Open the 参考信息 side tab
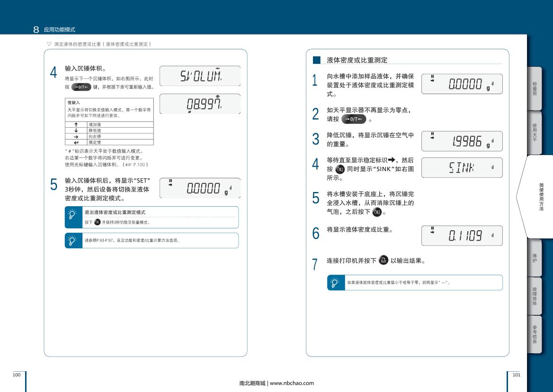The image size is (553, 392). coord(535,334)
